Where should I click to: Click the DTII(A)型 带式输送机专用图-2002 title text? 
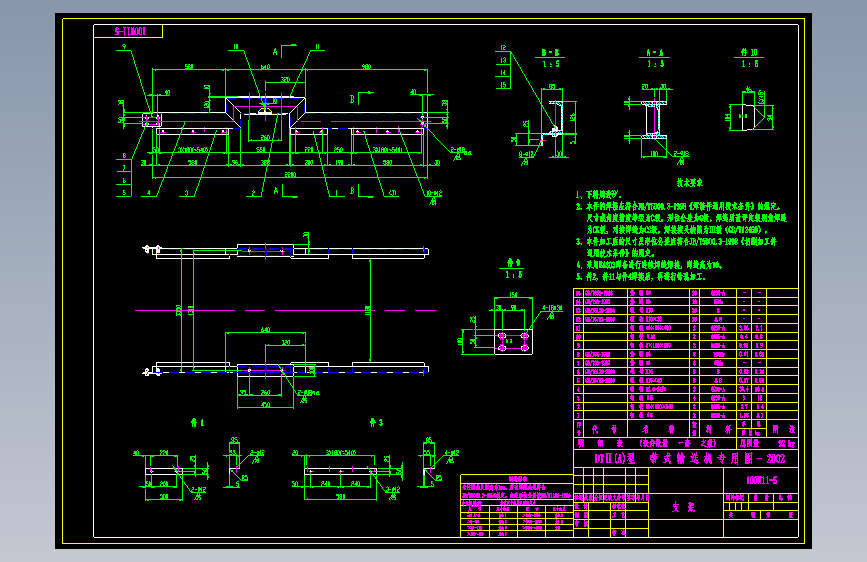click(x=690, y=459)
